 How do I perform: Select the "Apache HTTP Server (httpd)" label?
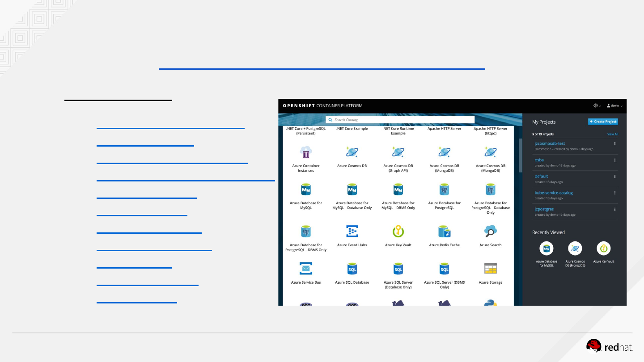click(x=490, y=131)
